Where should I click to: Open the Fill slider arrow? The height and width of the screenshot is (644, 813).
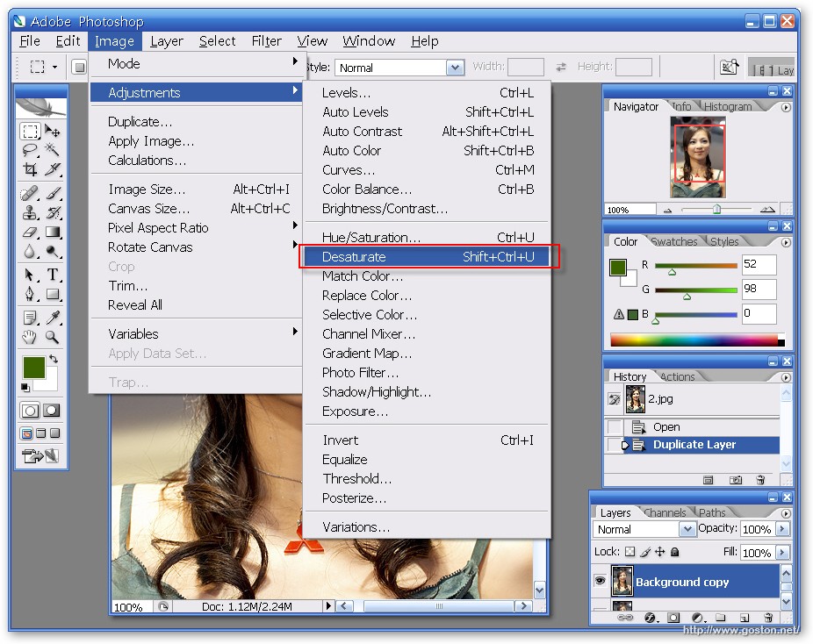783,552
